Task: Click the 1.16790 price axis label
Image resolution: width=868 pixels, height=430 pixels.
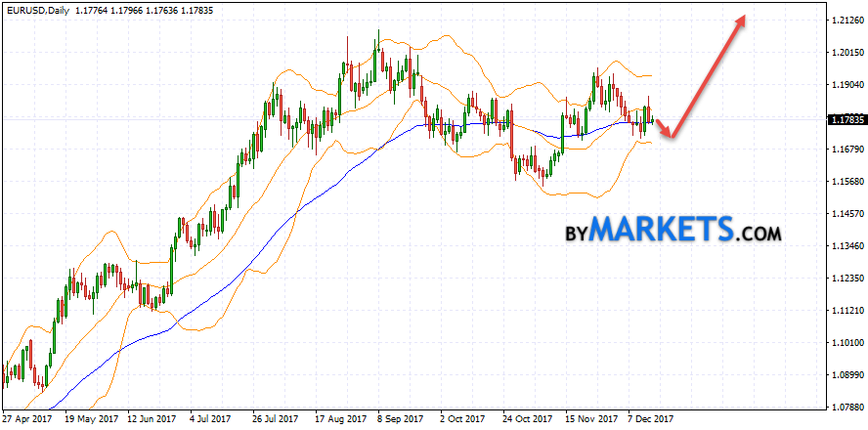Action: pyautogui.click(x=841, y=150)
